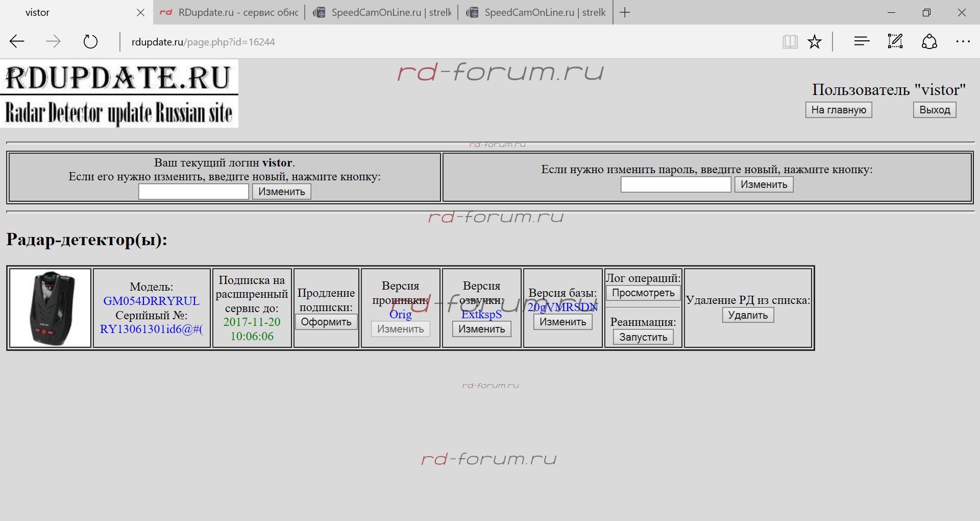
Task: Open the Hub three-lines icon
Action: [862, 42]
